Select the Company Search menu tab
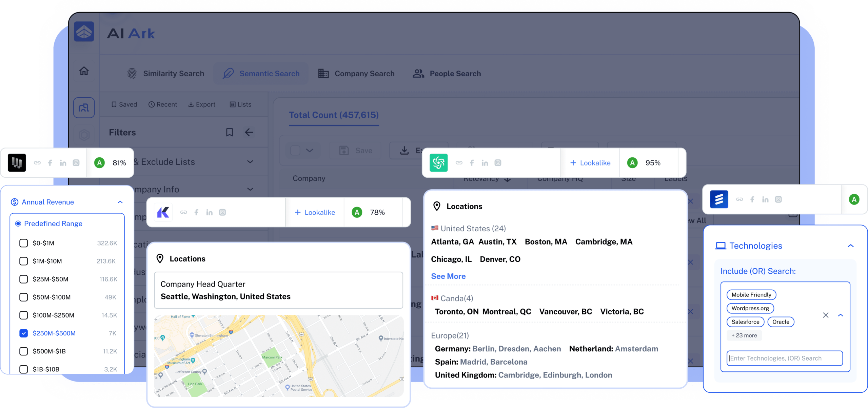This screenshot has height=408, width=868. (356, 73)
